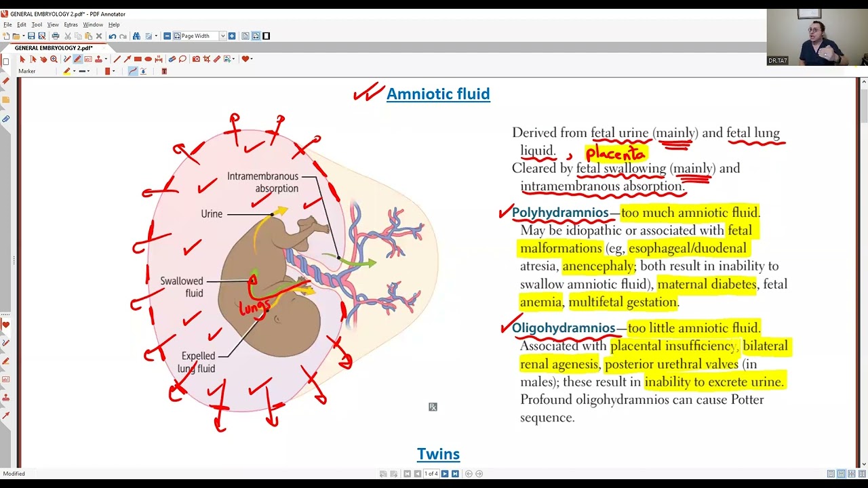This screenshot has width=868, height=488.
Task: Expand the Favorites heart dropdown arrow
Action: tap(252, 59)
